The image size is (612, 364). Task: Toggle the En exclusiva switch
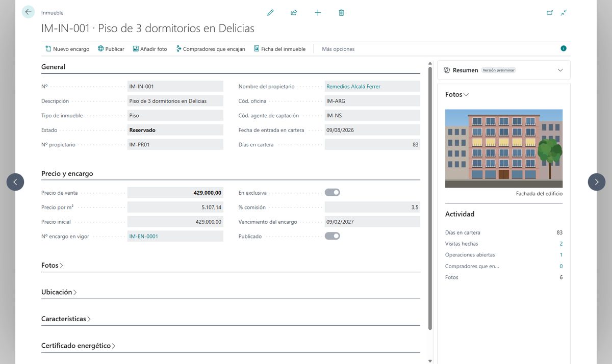tap(333, 192)
